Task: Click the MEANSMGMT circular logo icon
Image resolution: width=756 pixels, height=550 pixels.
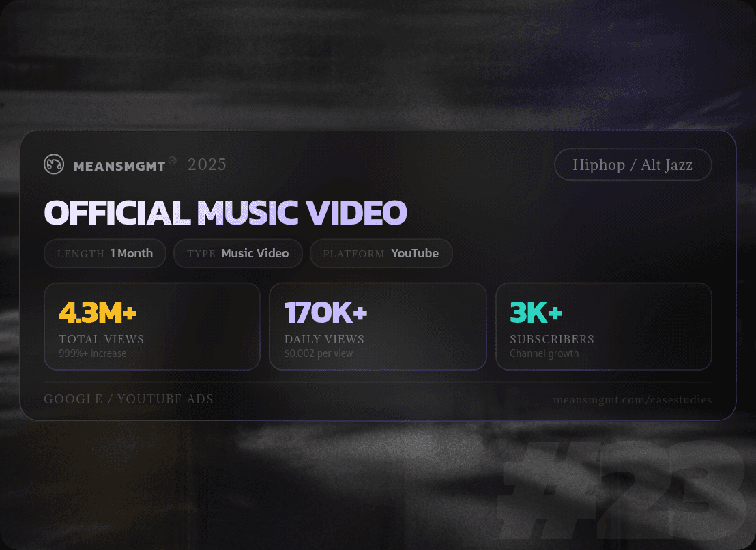Action: pos(54,164)
